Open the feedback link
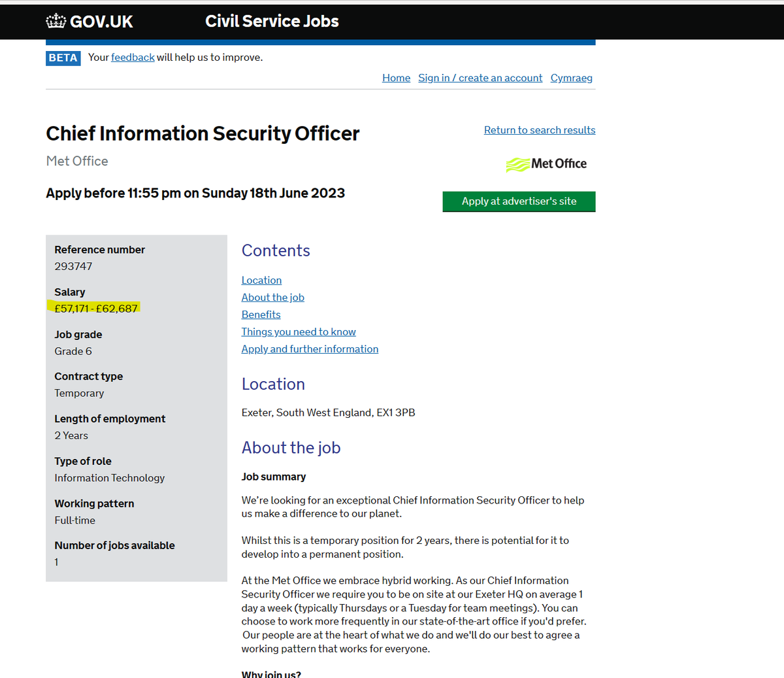This screenshot has height=678, width=784. point(133,58)
